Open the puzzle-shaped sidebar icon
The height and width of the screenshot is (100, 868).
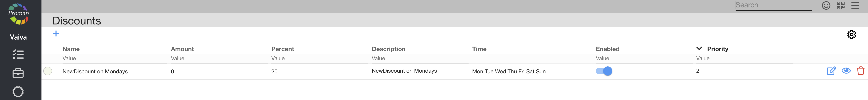pos(18,92)
